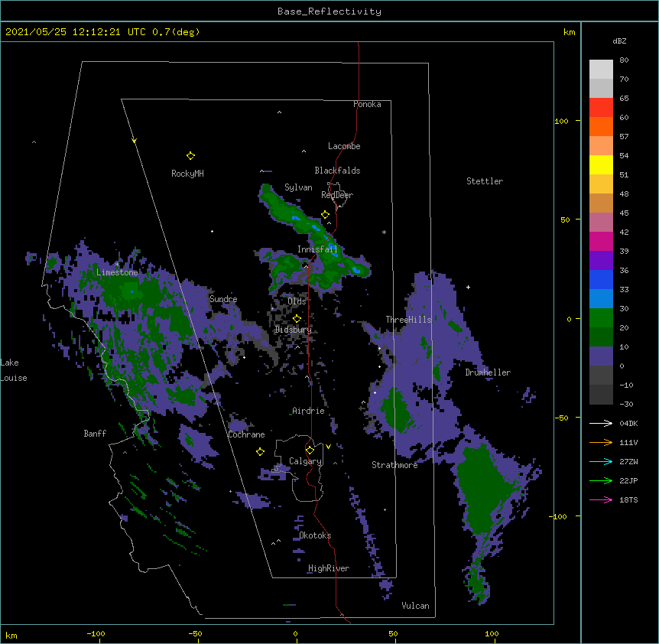Click the magenta 39 dBZ color swatch
The height and width of the screenshot is (644, 659).
[601, 241]
